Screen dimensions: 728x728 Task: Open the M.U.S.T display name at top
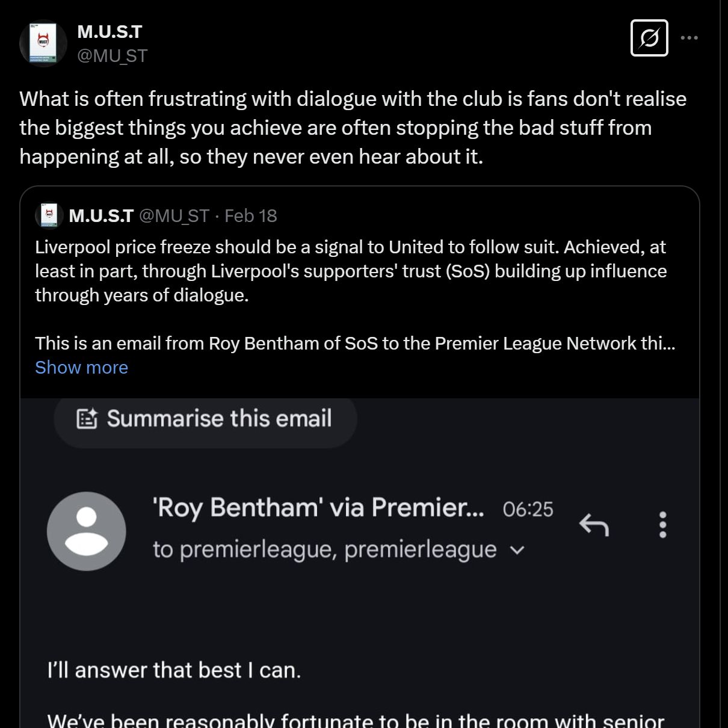[x=110, y=31]
